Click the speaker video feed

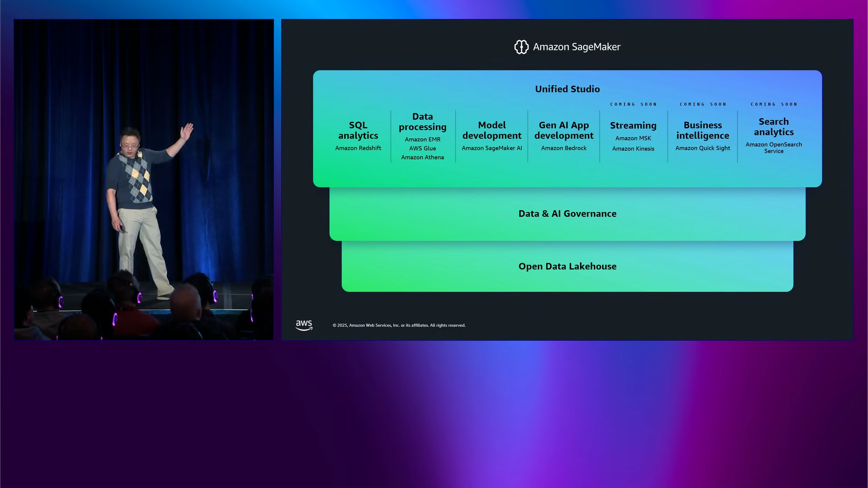[x=144, y=179]
